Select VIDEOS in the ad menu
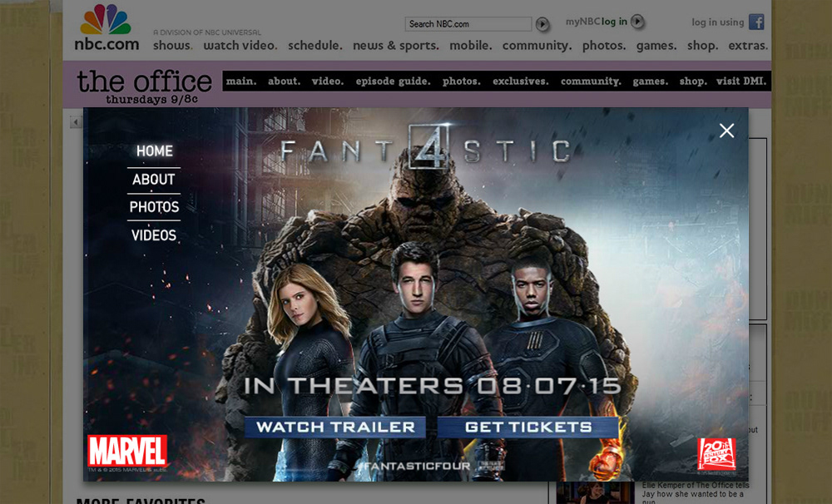Screen dimensions: 832x504 [154, 235]
